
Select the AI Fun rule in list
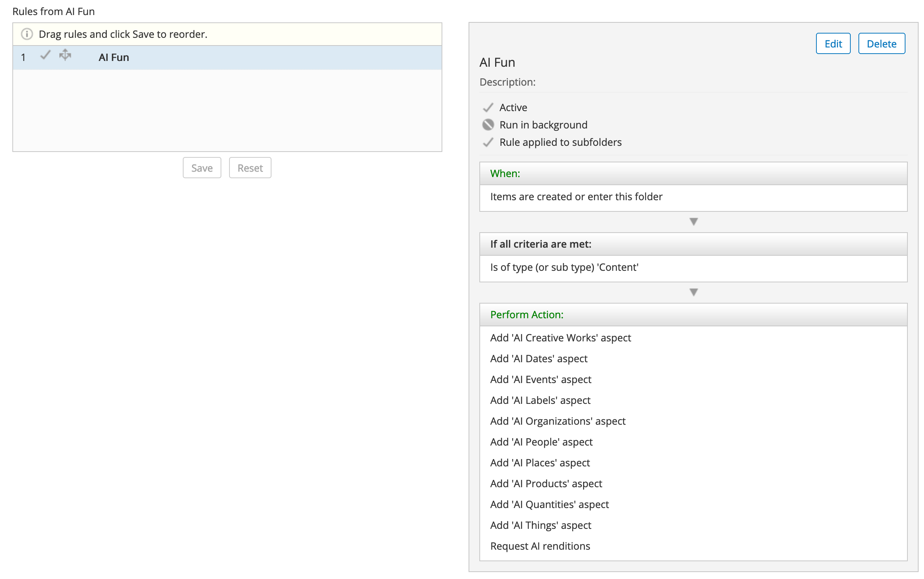coord(114,57)
